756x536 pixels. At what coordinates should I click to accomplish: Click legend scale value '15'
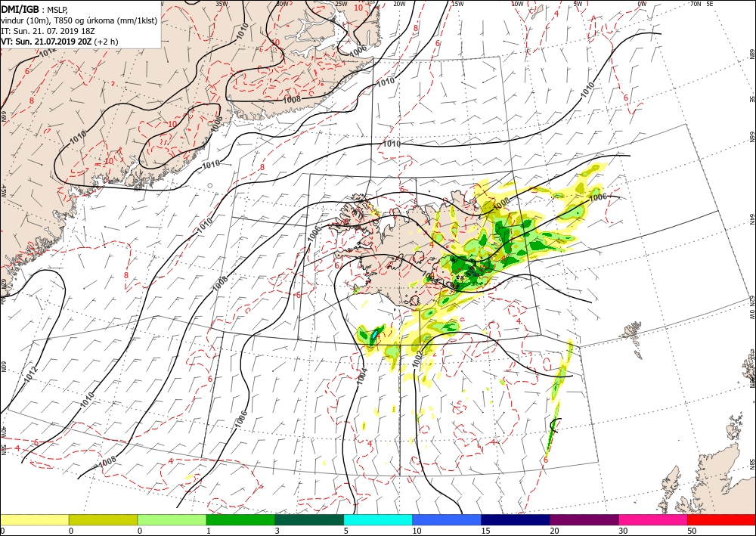485,531
